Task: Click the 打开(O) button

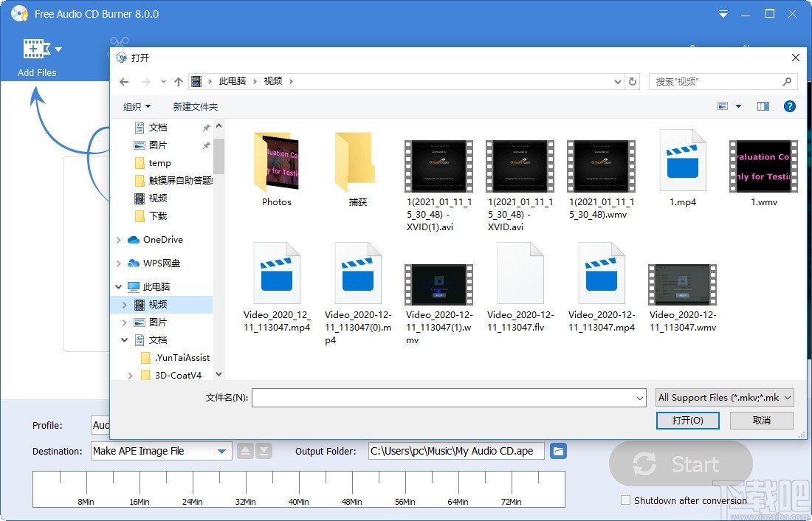Action: coord(687,420)
